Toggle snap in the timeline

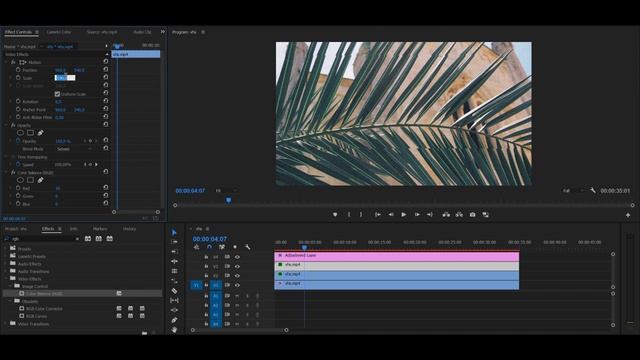pyautogui.click(x=209, y=247)
